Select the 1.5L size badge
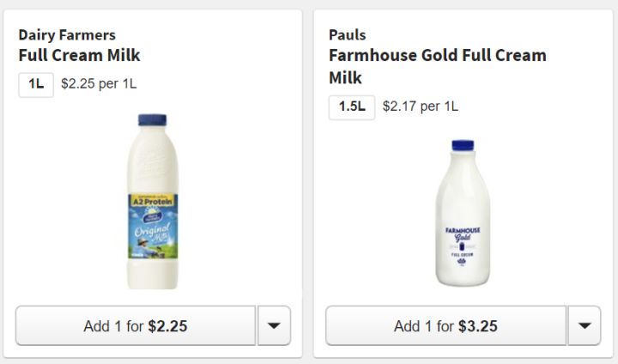 click(x=352, y=106)
